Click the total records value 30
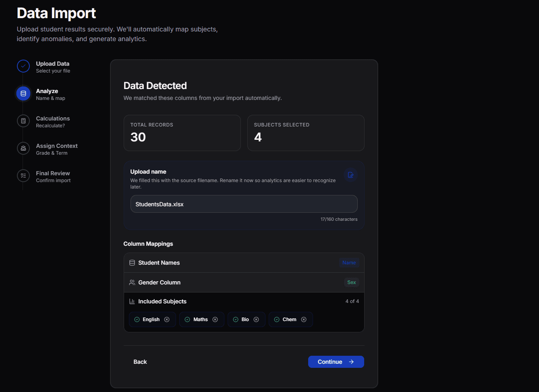The height and width of the screenshot is (392, 539). tap(138, 137)
